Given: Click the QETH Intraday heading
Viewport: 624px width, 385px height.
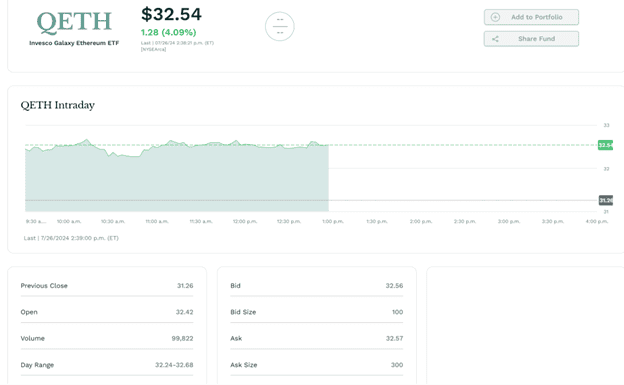Looking at the screenshot, I should tap(58, 105).
